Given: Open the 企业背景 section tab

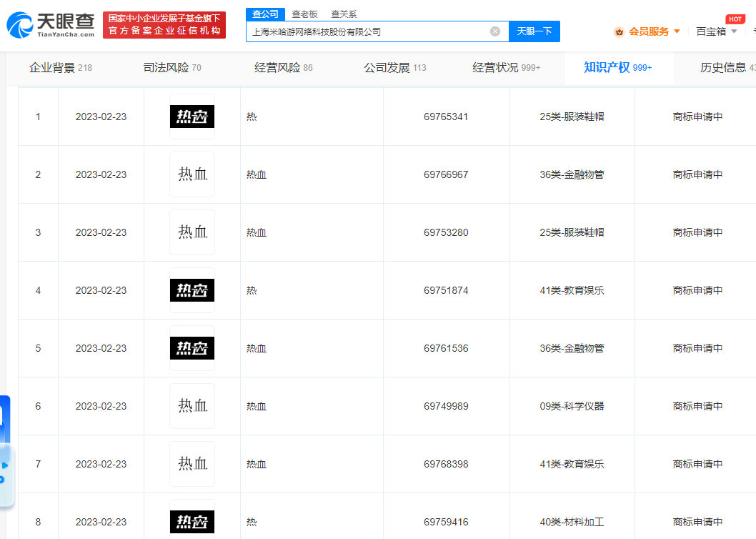Looking at the screenshot, I should pyautogui.click(x=60, y=68).
